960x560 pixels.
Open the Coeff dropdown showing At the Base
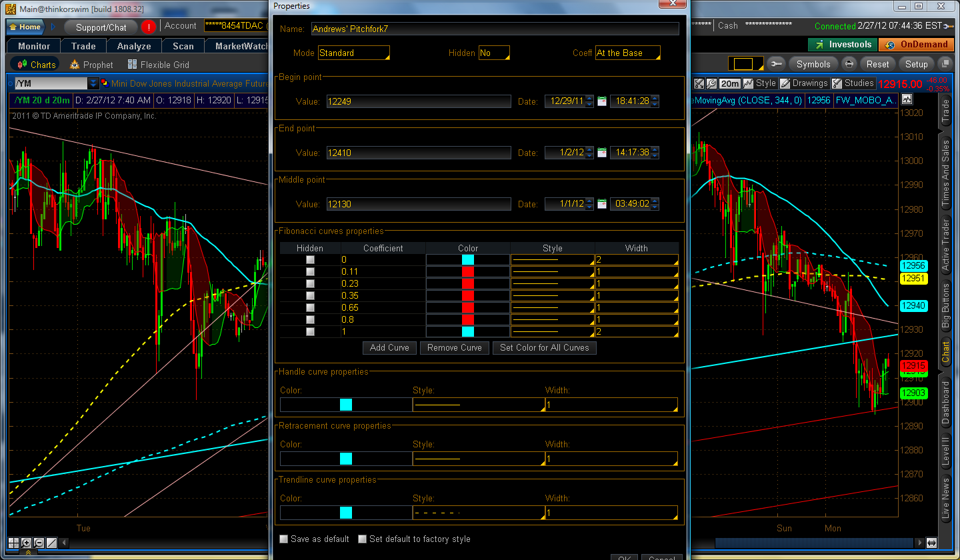(x=628, y=53)
